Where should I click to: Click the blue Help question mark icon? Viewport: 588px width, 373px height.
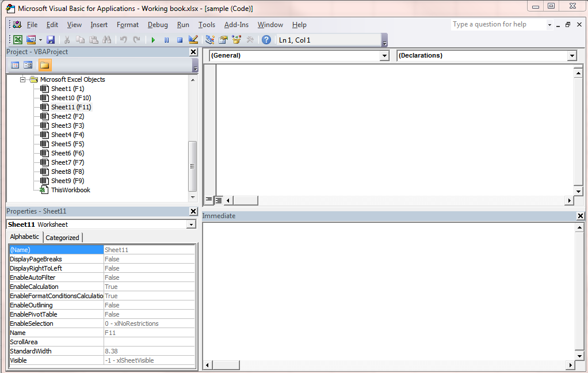pyautogui.click(x=266, y=40)
